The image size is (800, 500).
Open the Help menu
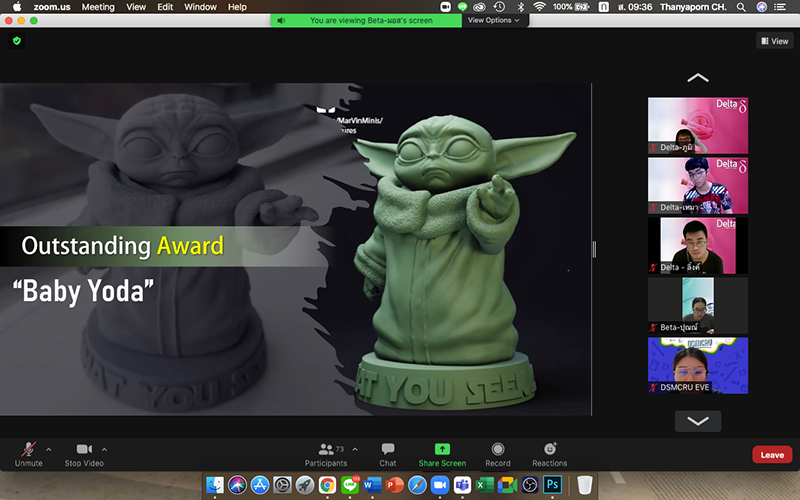click(x=237, y=7)
